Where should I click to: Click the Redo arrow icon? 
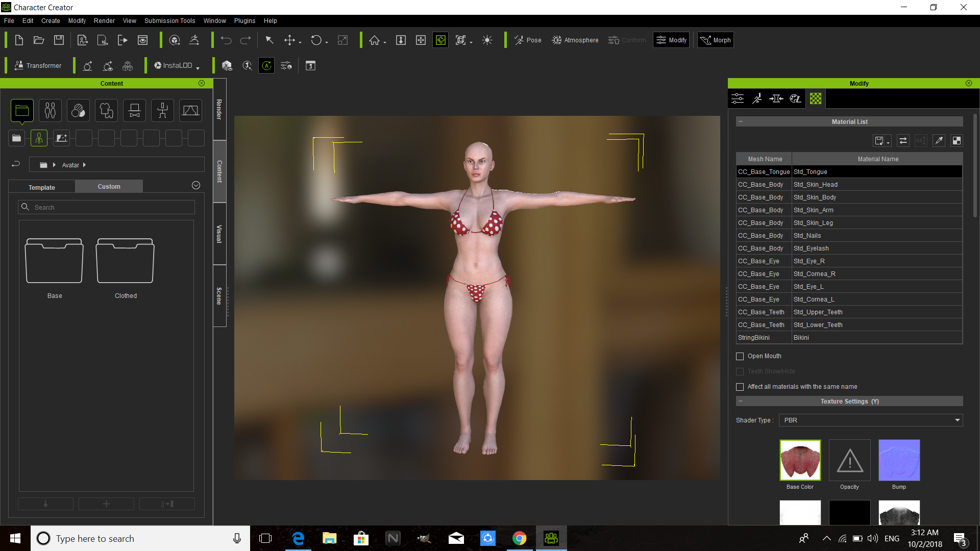click(x=246, y=40)
